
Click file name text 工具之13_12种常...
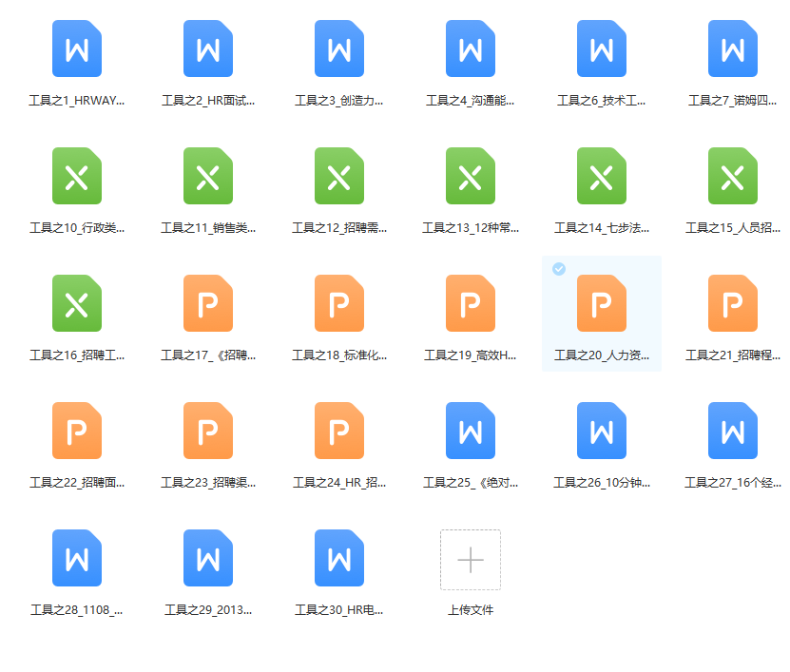pyautogui.click(x=471, y=228)
